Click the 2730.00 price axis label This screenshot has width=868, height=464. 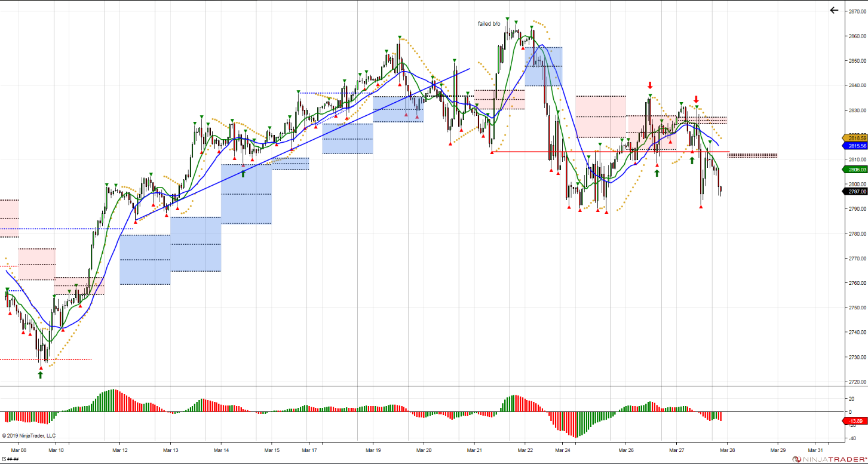(857, 357)
